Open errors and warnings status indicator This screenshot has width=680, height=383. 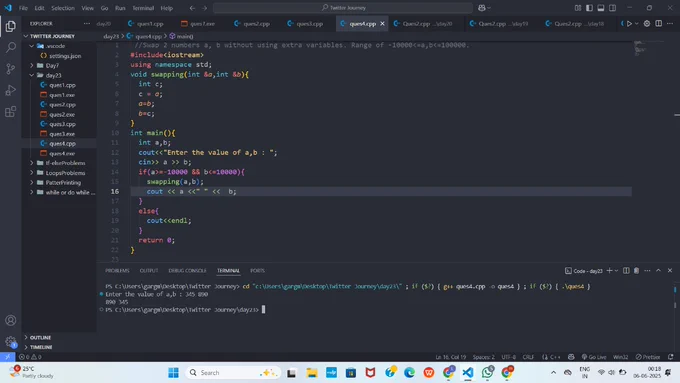tap(30, 357)
